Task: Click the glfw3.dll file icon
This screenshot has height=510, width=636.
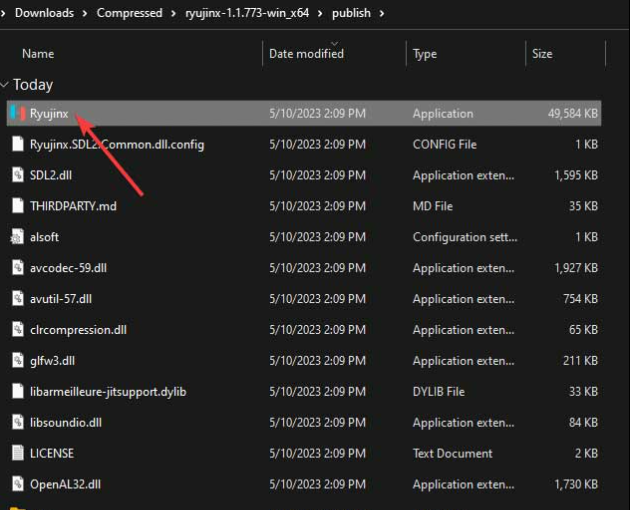Action: (x=18, y=360)
